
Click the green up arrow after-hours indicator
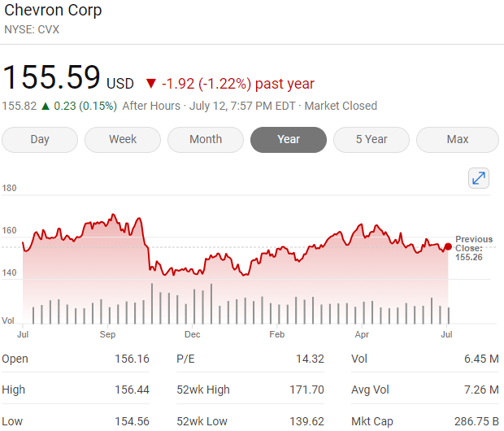pos(46,106)
